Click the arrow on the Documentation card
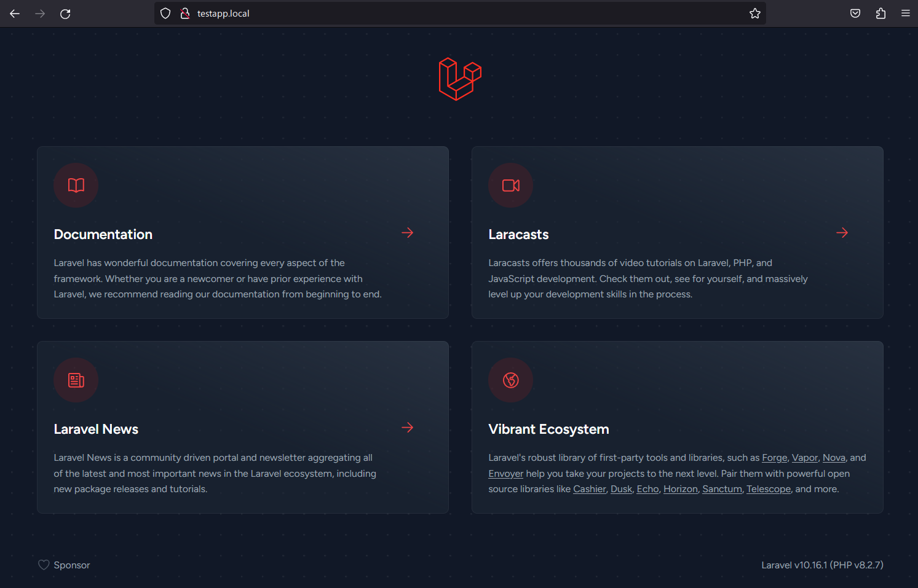 (408, 233)
